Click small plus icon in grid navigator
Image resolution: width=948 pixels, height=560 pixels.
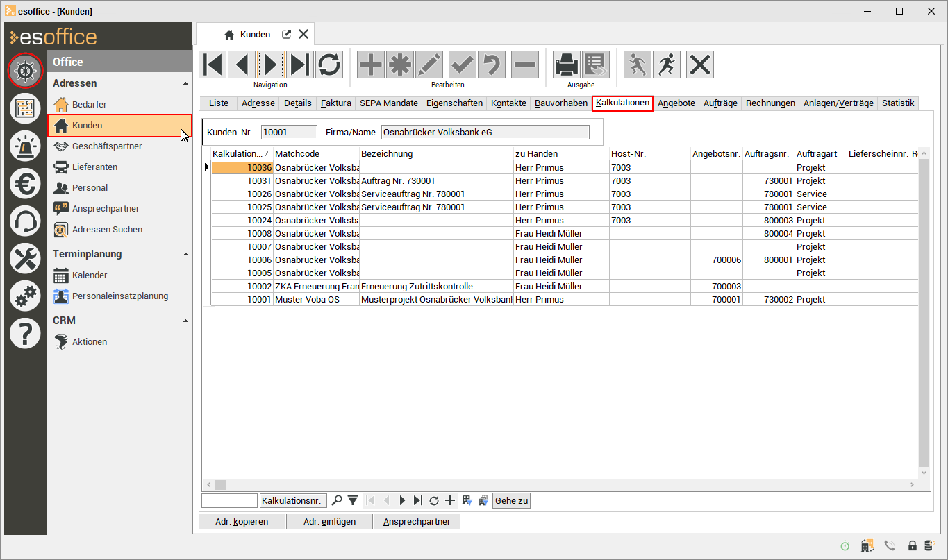(450, 500)
